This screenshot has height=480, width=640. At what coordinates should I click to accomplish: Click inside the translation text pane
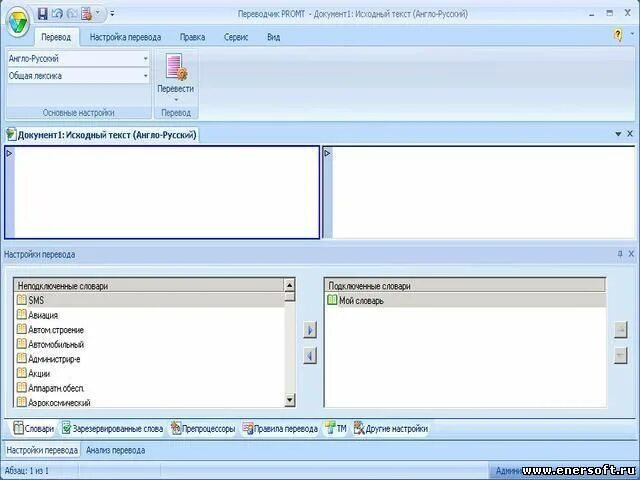483,192
